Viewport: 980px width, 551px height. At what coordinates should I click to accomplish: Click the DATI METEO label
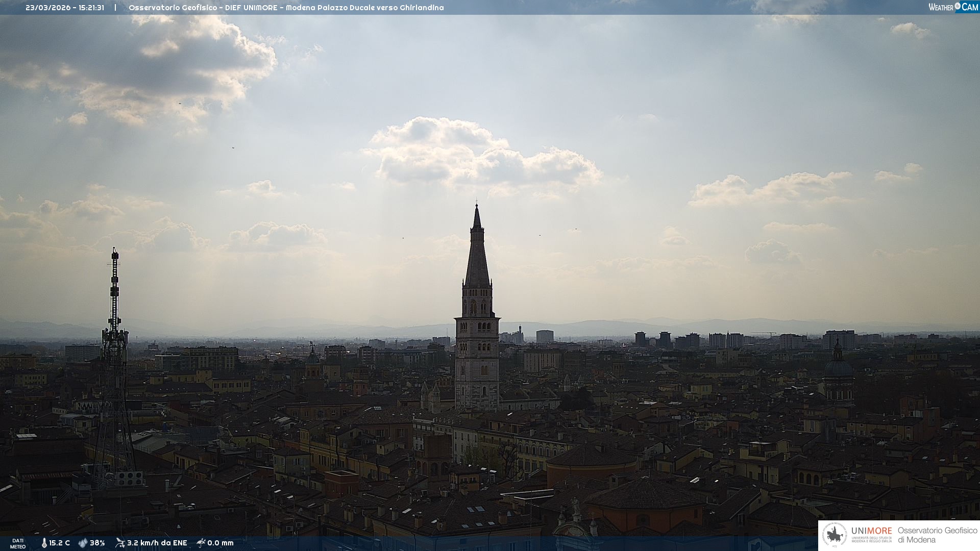18,543
